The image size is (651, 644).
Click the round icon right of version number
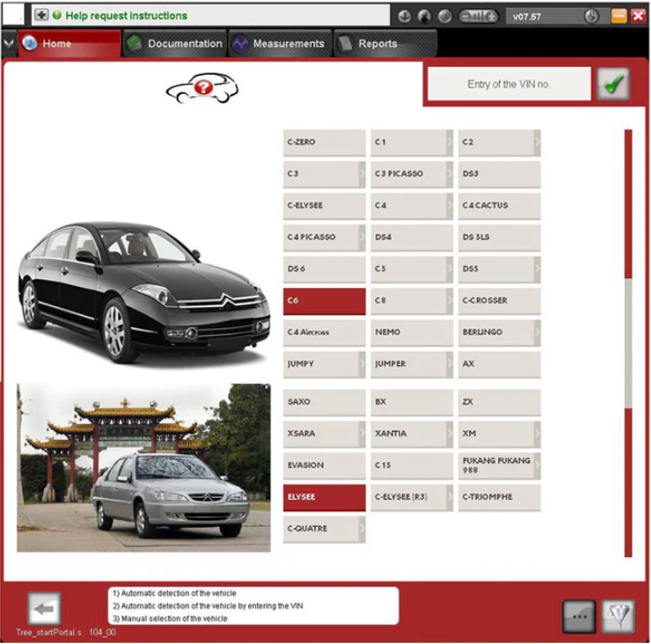click(591, 16)
